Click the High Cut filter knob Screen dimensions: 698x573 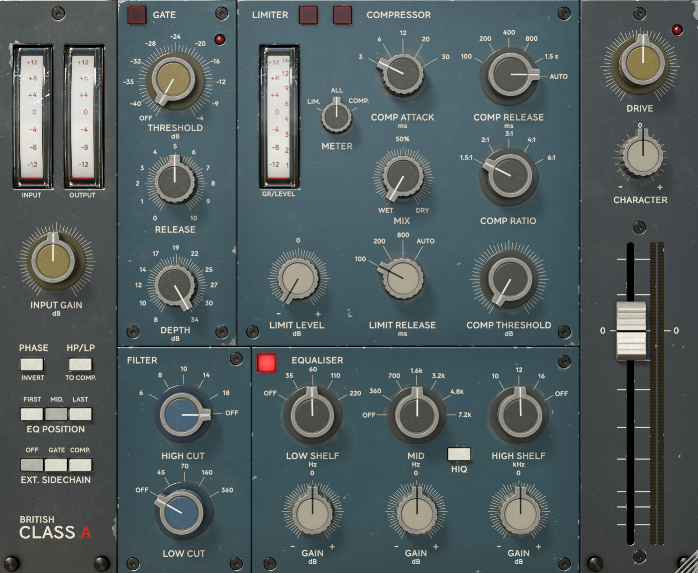(x=183, y=414)
